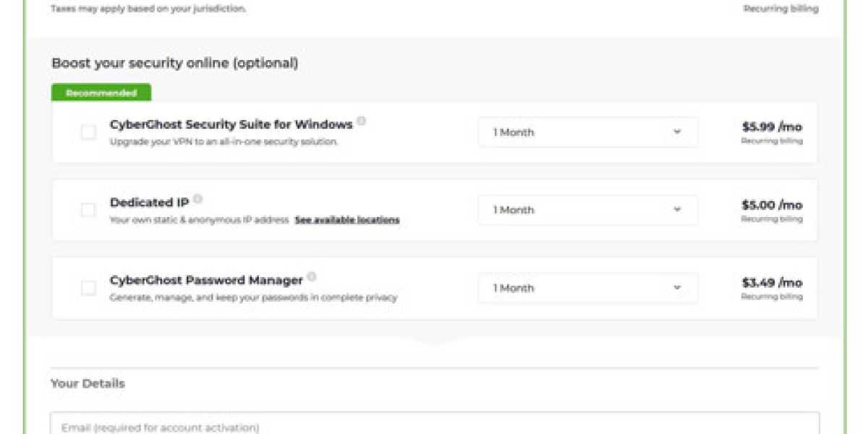Click the green Recommended badge
The image size is (868, 434).
101,93
